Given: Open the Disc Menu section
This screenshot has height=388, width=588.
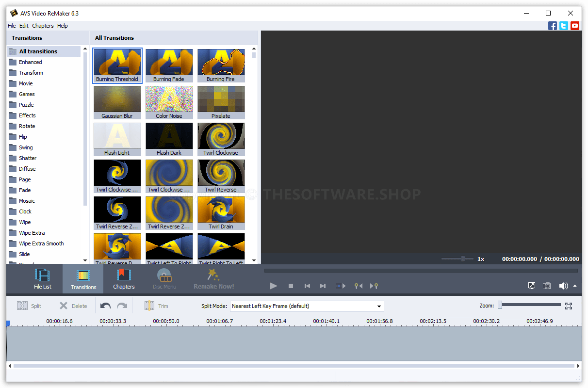Looking at the screenshot, I should tap(164, 279).
